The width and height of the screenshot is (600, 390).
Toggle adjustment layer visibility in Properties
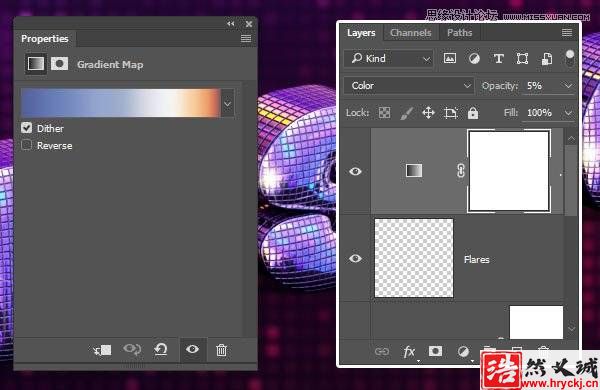192,349
